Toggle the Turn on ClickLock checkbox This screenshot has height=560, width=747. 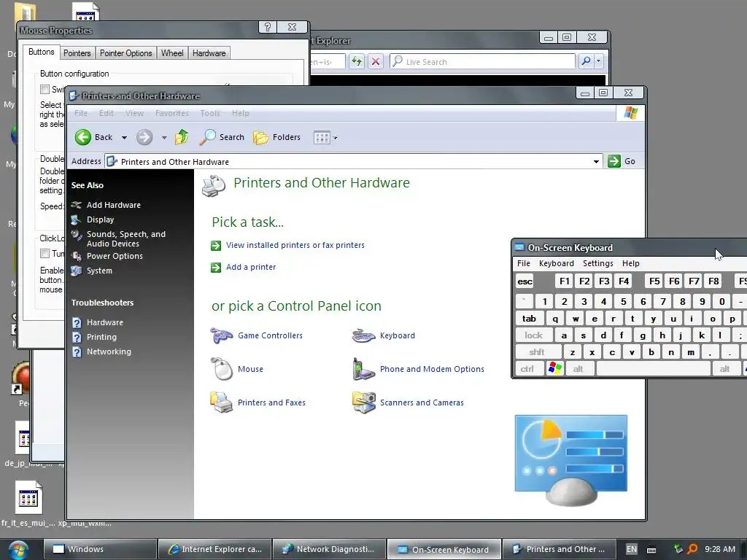pyautogui.click(x=44, y=253)
